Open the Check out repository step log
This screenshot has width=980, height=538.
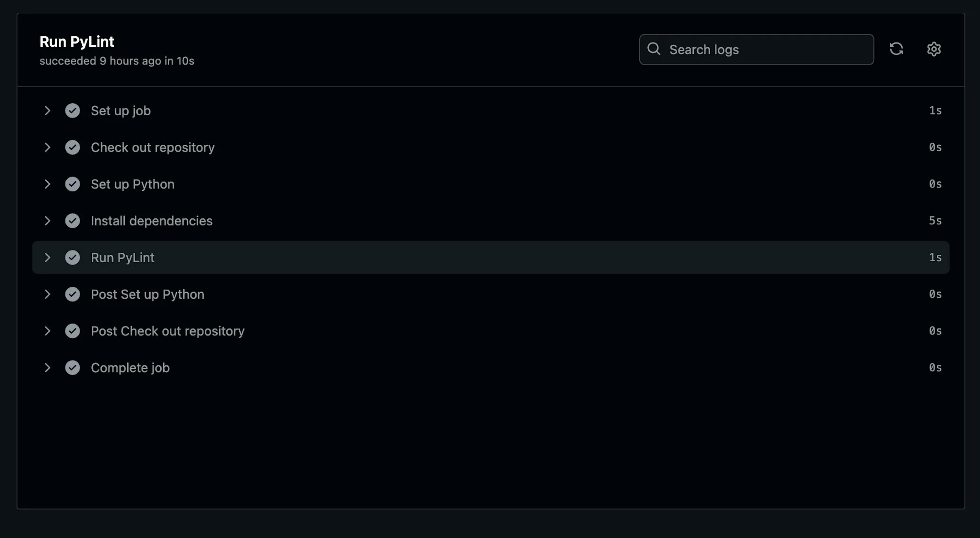tap(153, 147)
